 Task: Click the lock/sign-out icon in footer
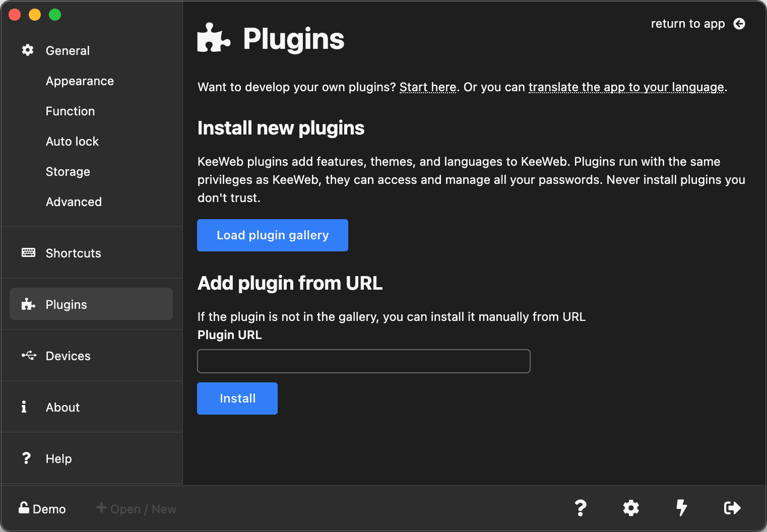point(732,508)
